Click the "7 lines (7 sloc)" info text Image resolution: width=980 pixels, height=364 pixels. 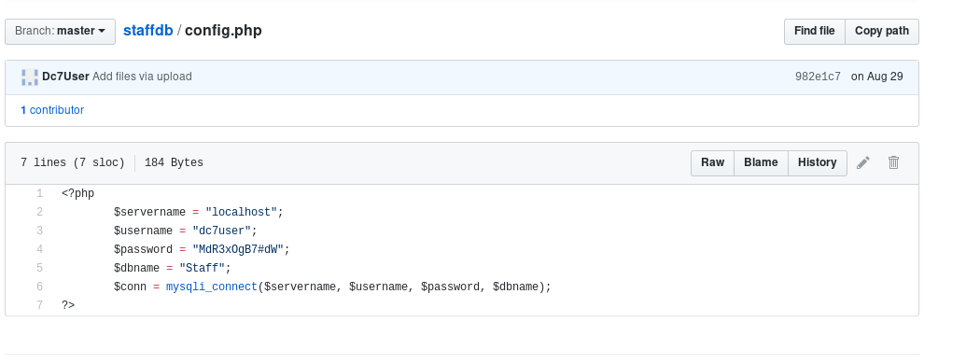click(x=73, y=162)
